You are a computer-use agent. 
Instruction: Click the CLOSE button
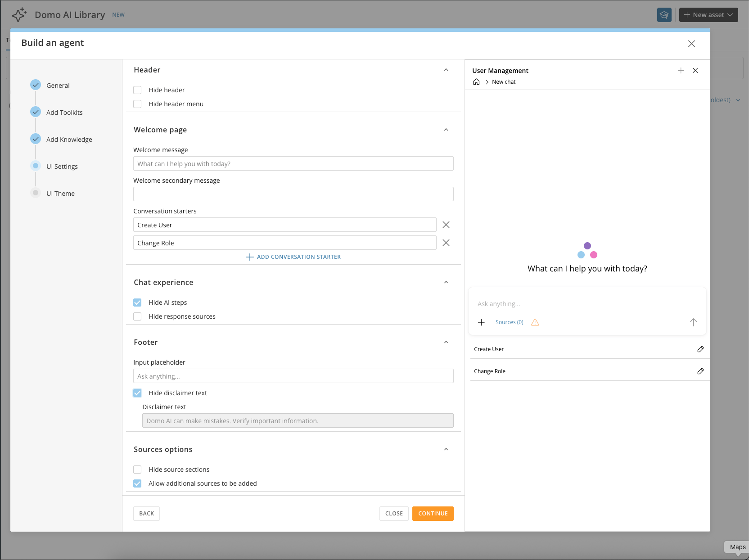point(394,514)
